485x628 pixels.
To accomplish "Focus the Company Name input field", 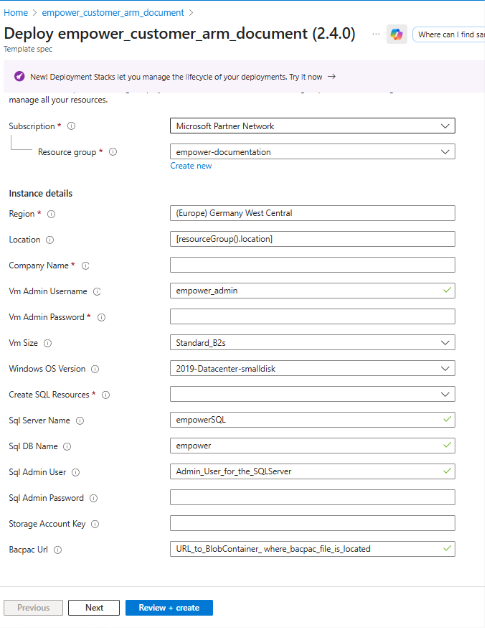I will tap(312, 265).
